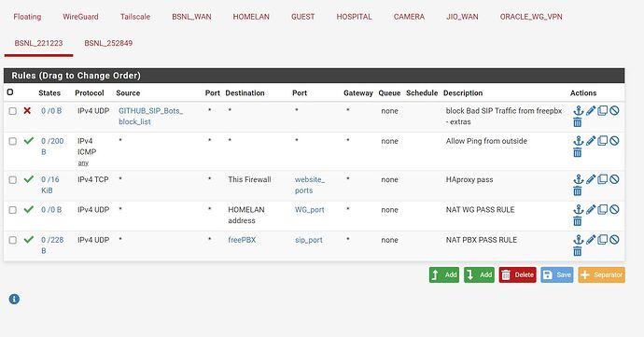Open the WG_port alias link
This screenshot has width=644, height=337.
[309, 210]
